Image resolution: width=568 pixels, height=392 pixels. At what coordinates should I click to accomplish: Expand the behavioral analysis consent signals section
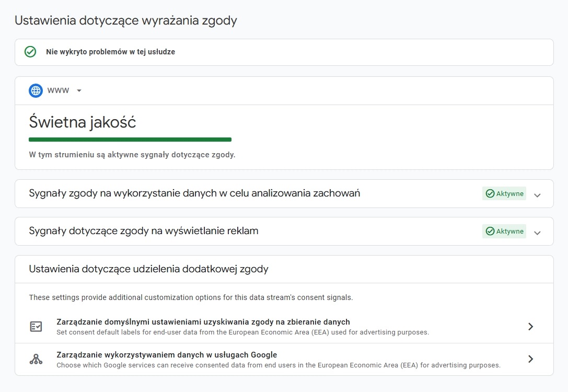(537, 194)
